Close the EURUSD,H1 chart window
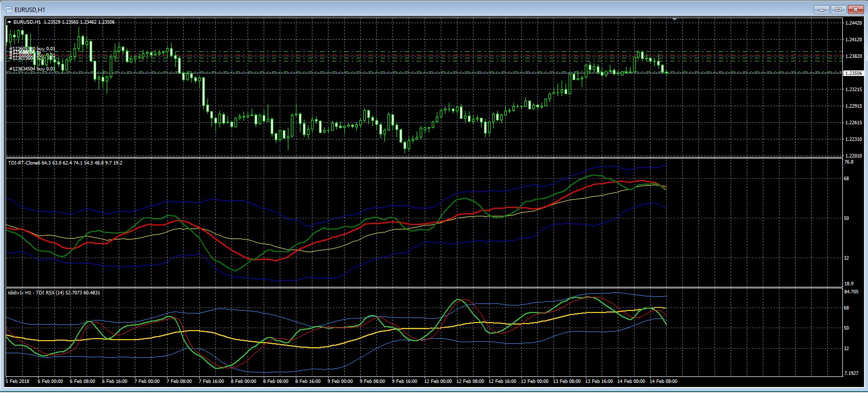The image size is (868, 393). point(855,9)
